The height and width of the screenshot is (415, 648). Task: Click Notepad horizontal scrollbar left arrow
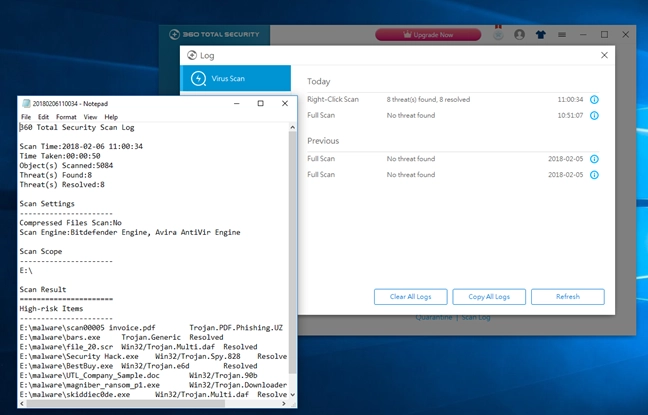click(22, 403)
